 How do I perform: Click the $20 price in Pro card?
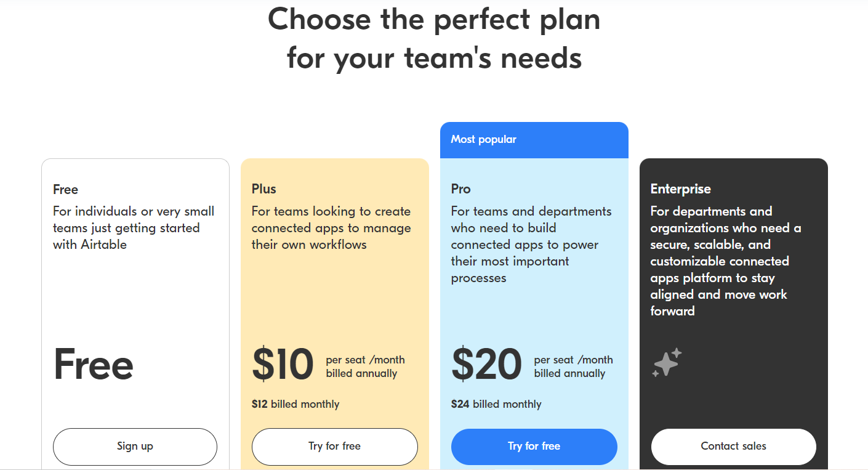487,364
